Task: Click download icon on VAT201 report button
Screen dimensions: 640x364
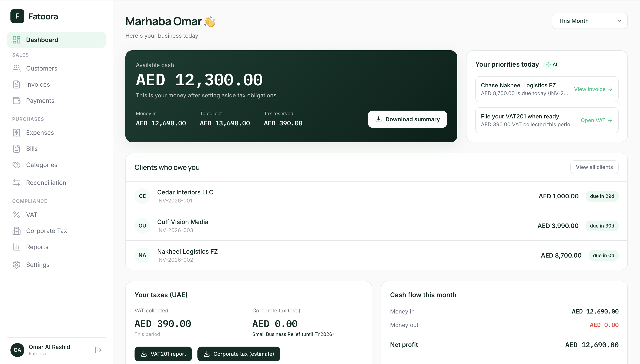Action: tap(144, 354)
